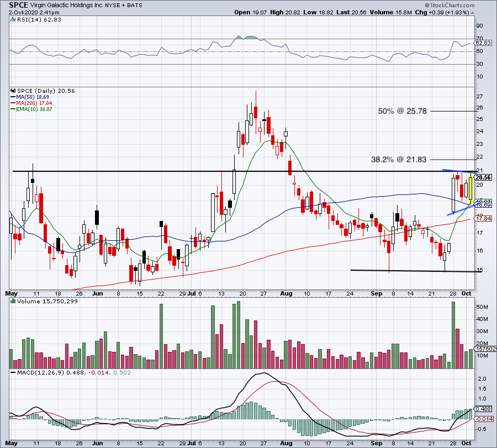The height and width of the screenshot is (448, 497).
Task: Click the Open 19.07 value in header
Action: [251, 12]
